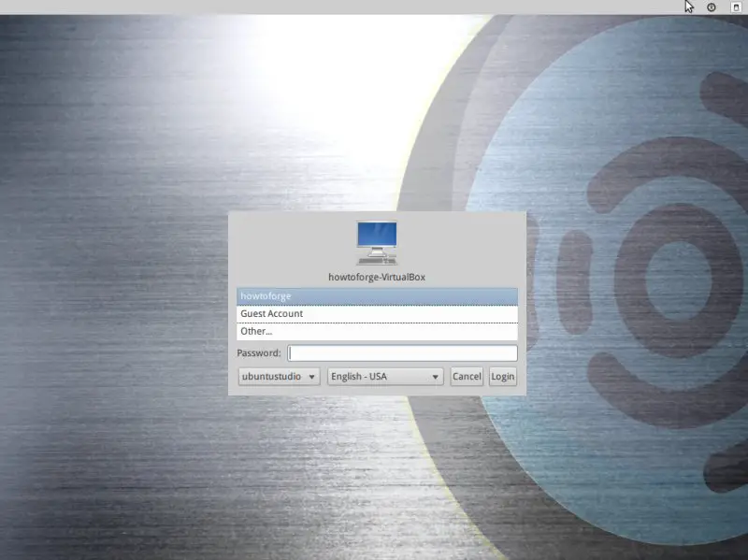Click the howtoforge-VirtualBox hostname text

[377, 277]
